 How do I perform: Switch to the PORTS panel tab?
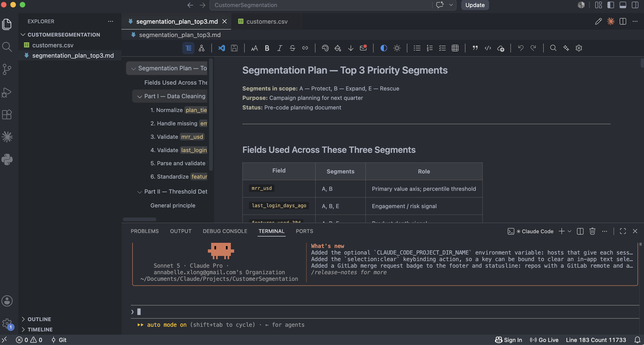point(304,231)
